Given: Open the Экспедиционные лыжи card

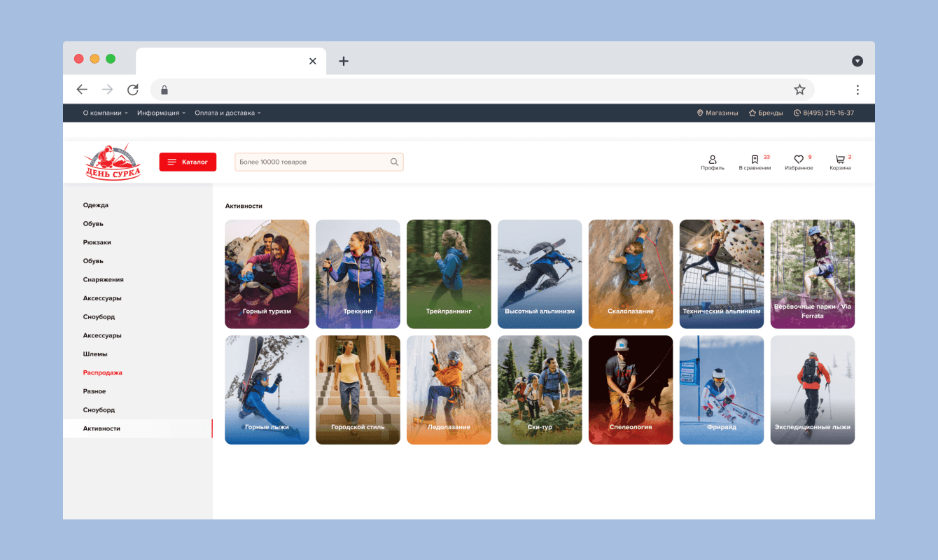Looking at the screenshot, I should [x=813, y=390].
